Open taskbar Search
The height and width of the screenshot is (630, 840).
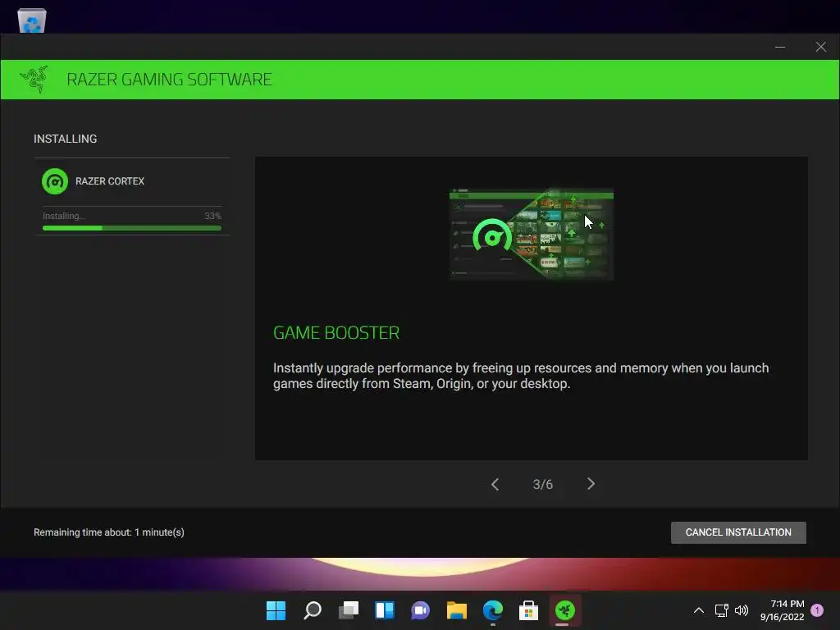click(x=313, y=610)
